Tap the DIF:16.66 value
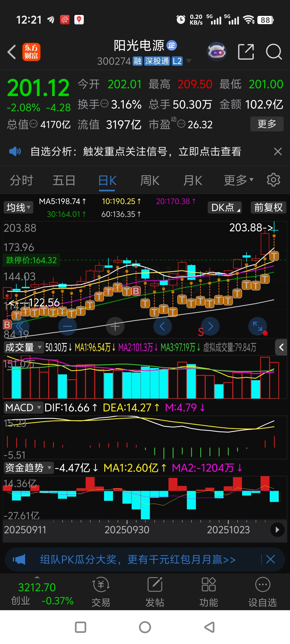This screenshot has width=290, height=644. (71, 408)
